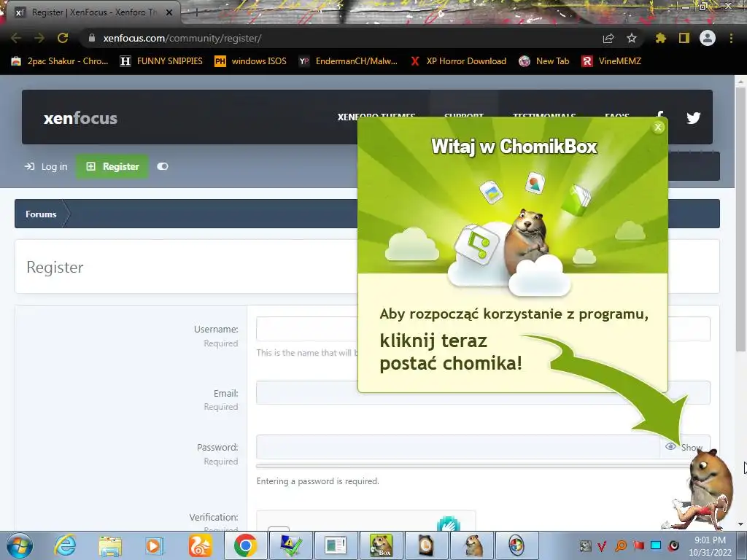Viewport: 747px width, 560px height.
Task: Open FUNNY SNIPPIES bookmark
Action: [x=161, y=61]
